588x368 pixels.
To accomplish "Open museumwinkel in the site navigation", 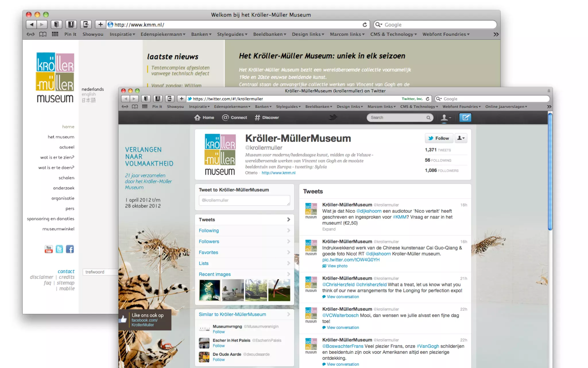I will [58, 229].
